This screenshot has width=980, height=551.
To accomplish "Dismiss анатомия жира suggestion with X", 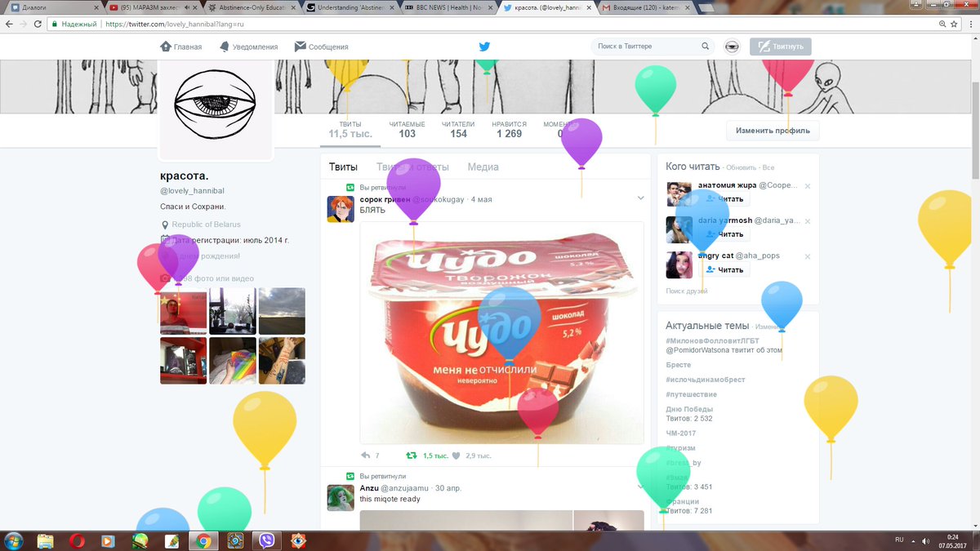I will point(808,186).
